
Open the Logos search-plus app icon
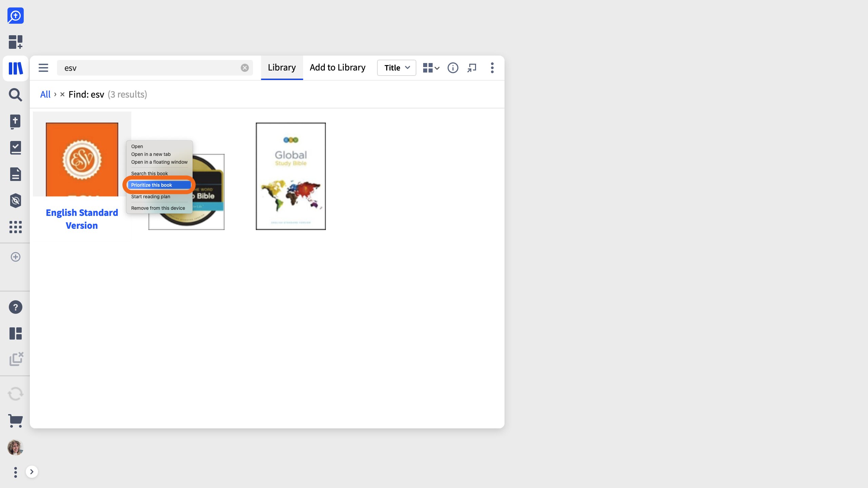(x=16, y=16)
